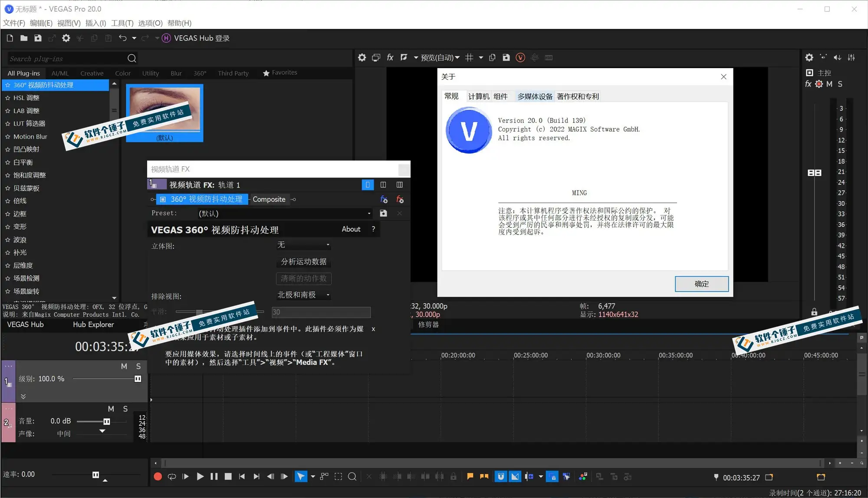Click the preview overlays grid icon

[469, 57]
